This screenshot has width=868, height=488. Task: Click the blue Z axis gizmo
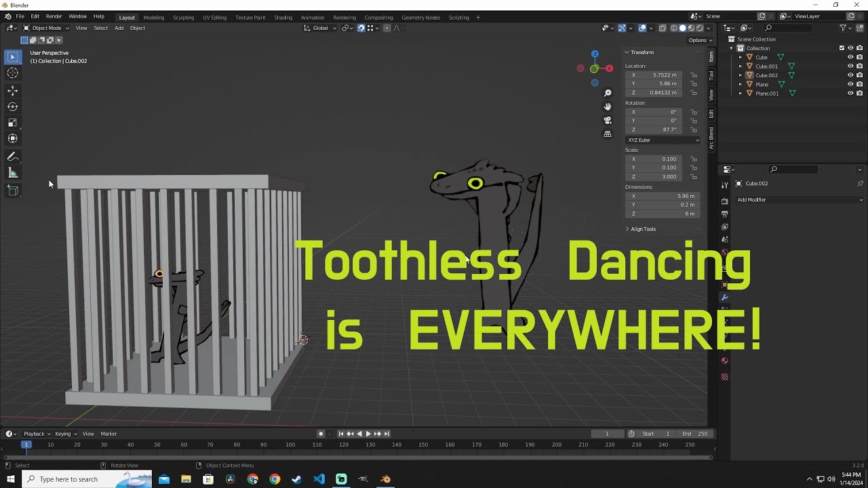click(595, 54)
